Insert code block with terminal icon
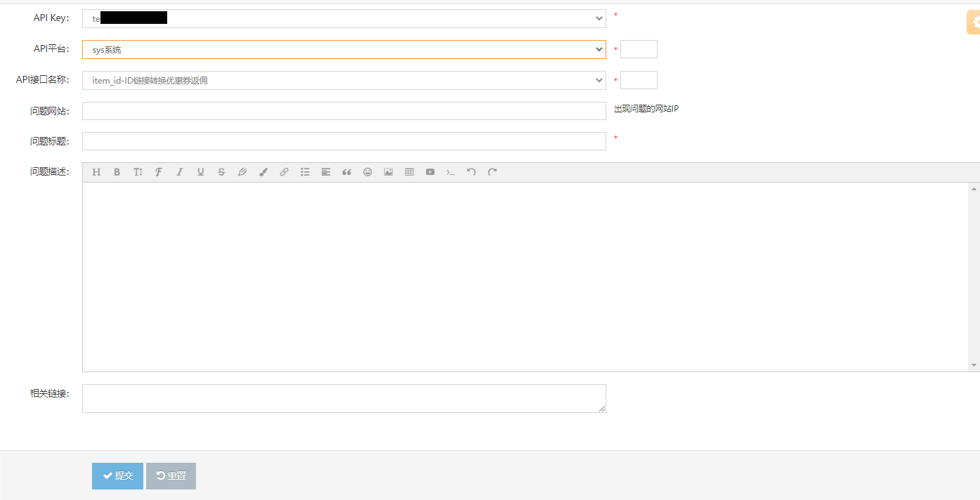The image size is (980, 500). tap(451, 172)
